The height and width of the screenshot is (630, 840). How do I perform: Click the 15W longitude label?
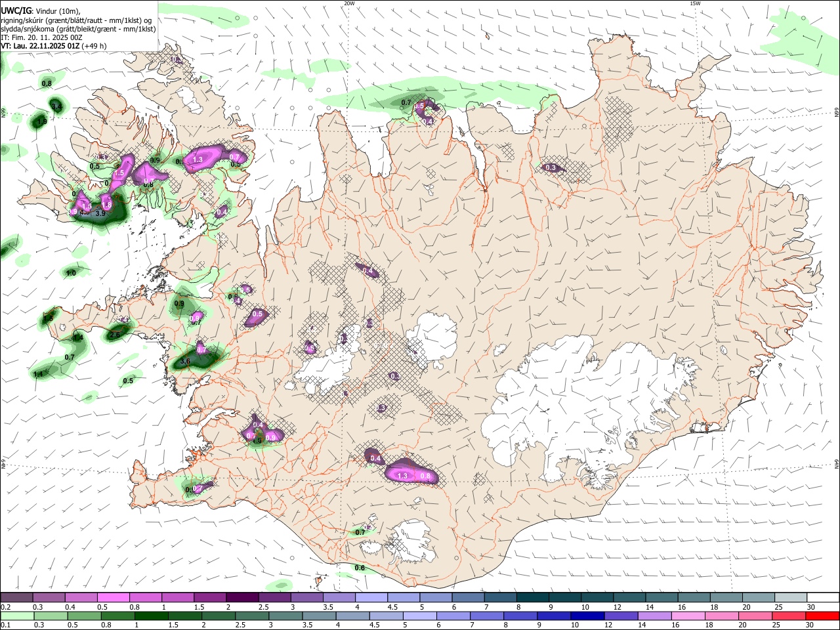click(x=695, y=3)
